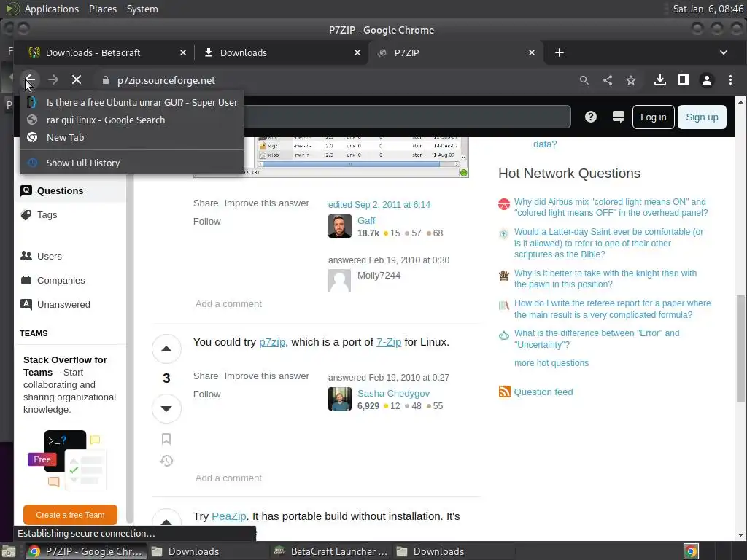Stop loading the page with X button

coord(77,80)
